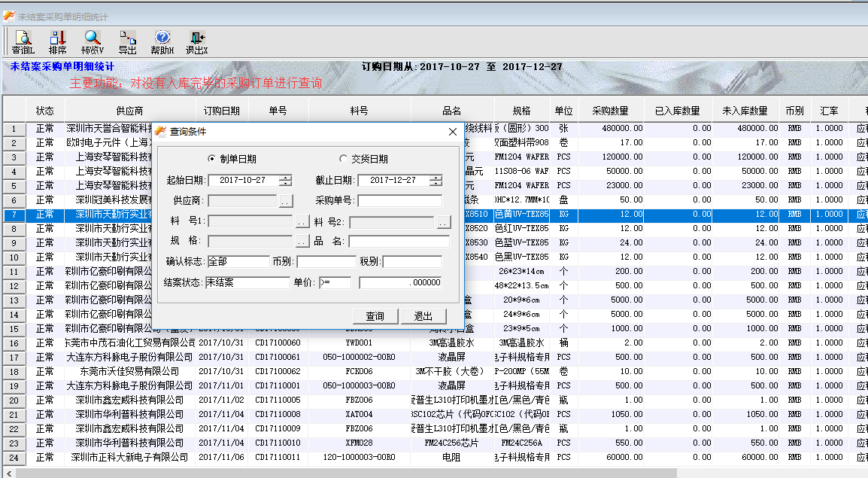Open the 料号1 lookup browse button

302,222
